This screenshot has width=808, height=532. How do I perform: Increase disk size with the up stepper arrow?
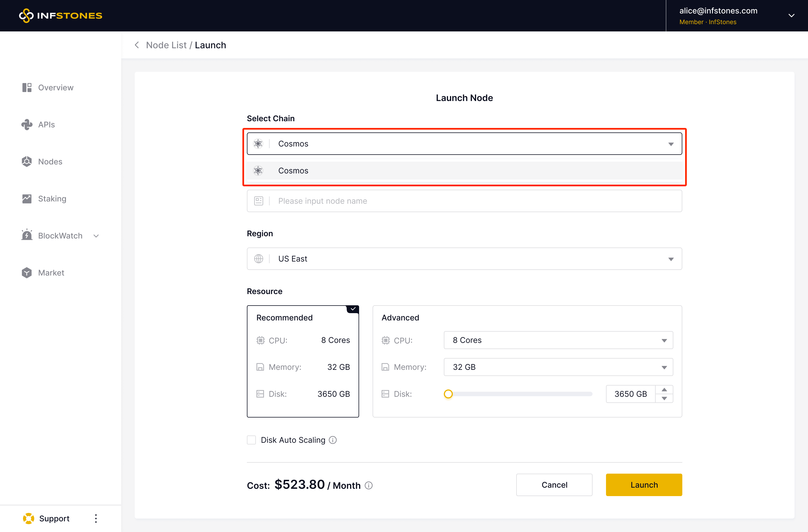(664, 389)
